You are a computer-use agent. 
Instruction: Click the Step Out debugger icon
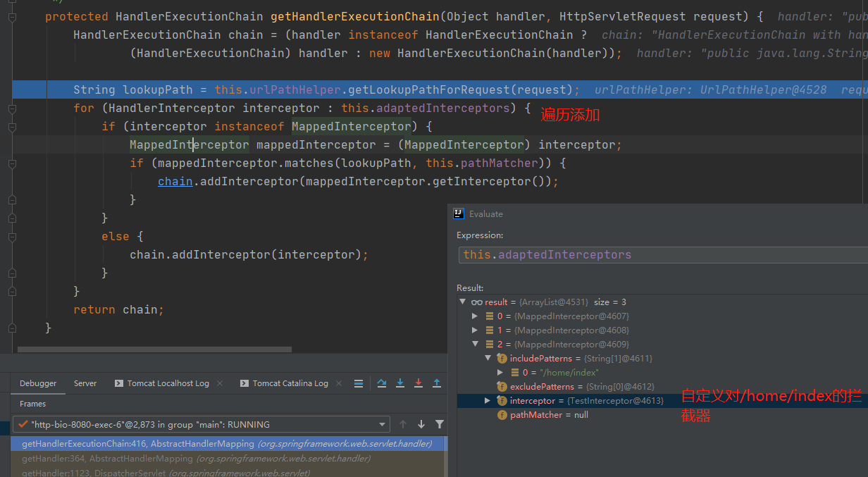click(x=437, y=383)
